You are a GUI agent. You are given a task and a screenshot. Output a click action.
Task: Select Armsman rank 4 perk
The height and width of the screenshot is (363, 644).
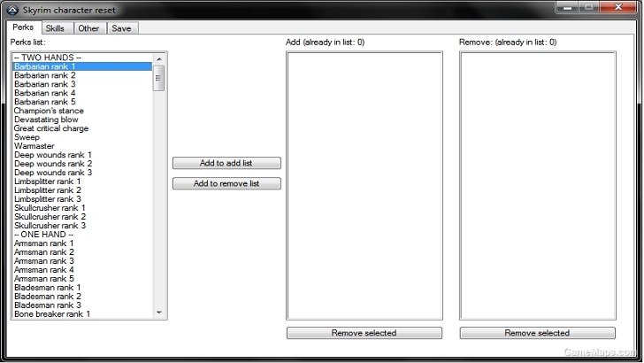click(44, 270)
